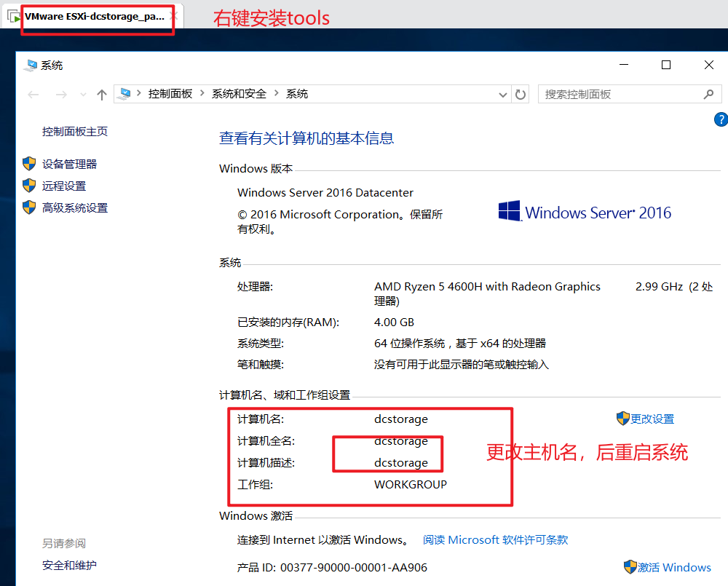Screen dimensions: 728x586
Task: Click the search magnifier icon
Action: (x=708, y=94)
